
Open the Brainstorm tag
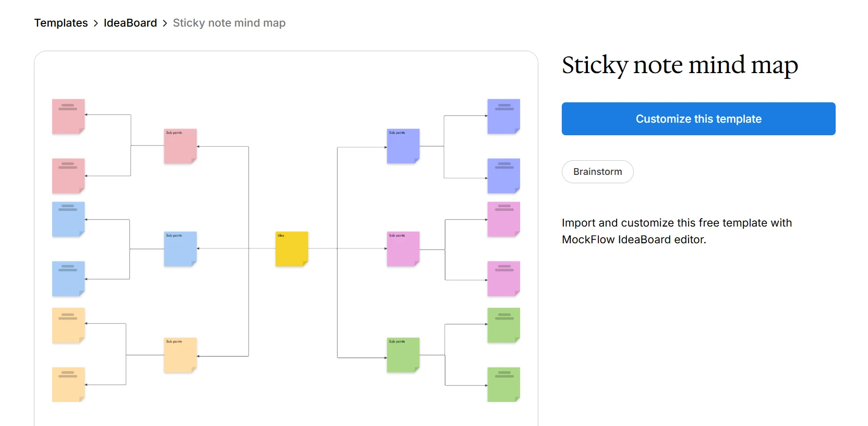(597, 171)
